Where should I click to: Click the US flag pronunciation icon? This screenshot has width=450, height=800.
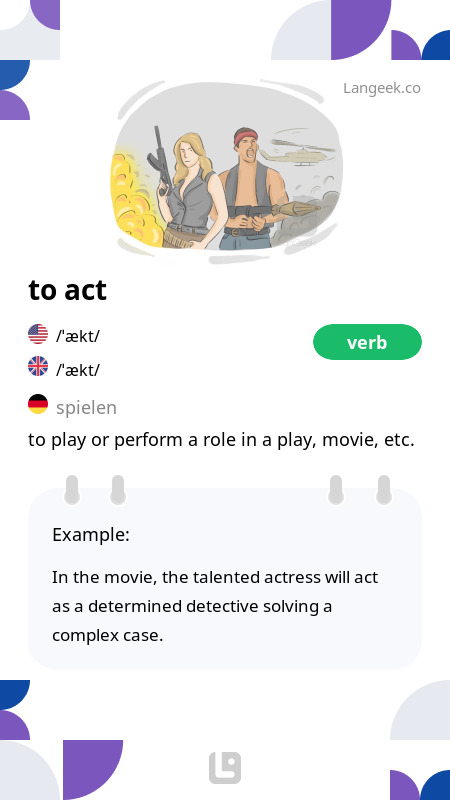pyautogui.click(x=38, y=334)
